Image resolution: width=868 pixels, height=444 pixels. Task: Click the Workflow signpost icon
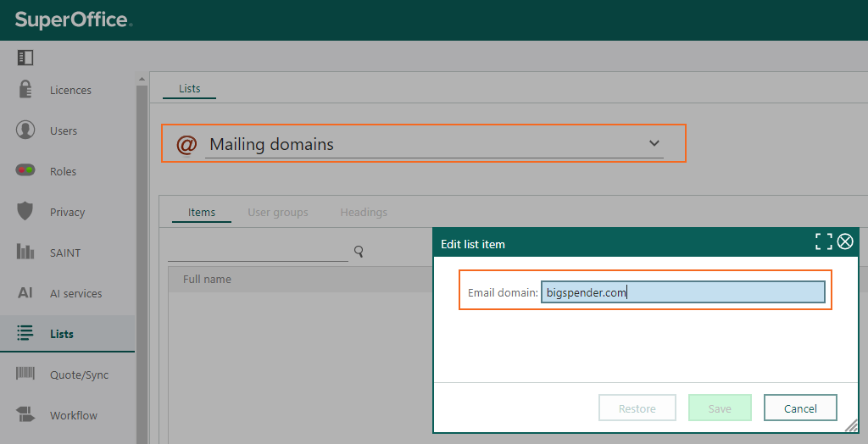click(x=25, y=414)
